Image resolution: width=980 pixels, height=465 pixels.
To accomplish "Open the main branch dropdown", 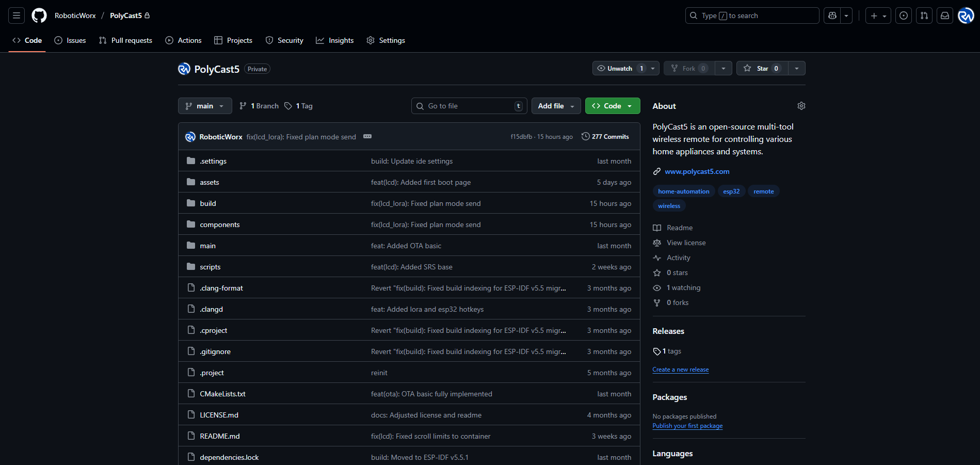I will pos(205,106).
